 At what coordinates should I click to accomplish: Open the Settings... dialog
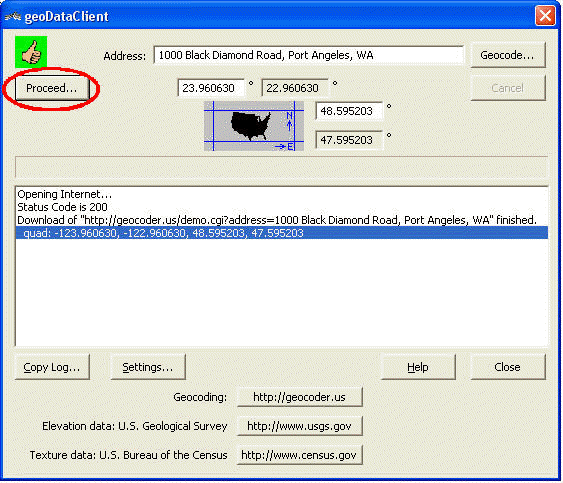pos(148,367)
